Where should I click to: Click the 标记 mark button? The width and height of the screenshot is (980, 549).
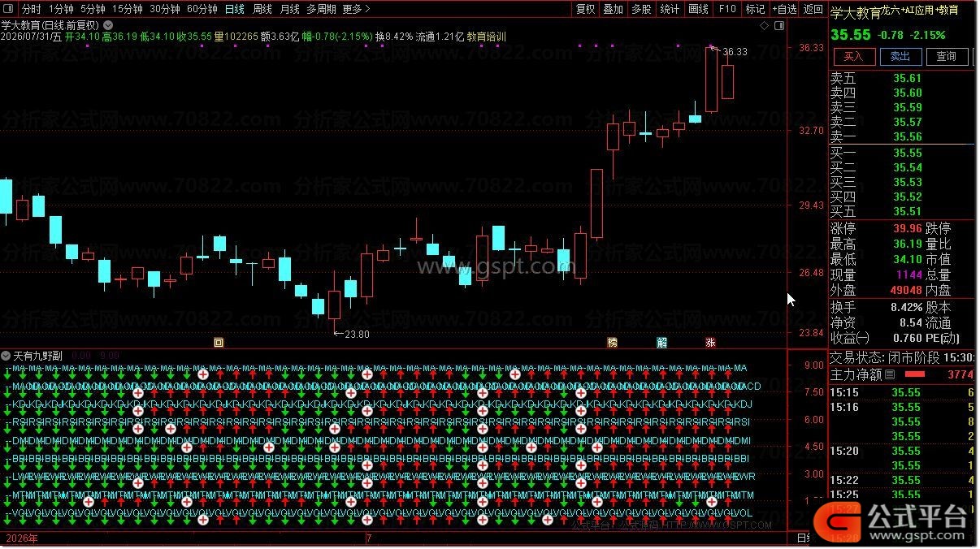[755, 9]
